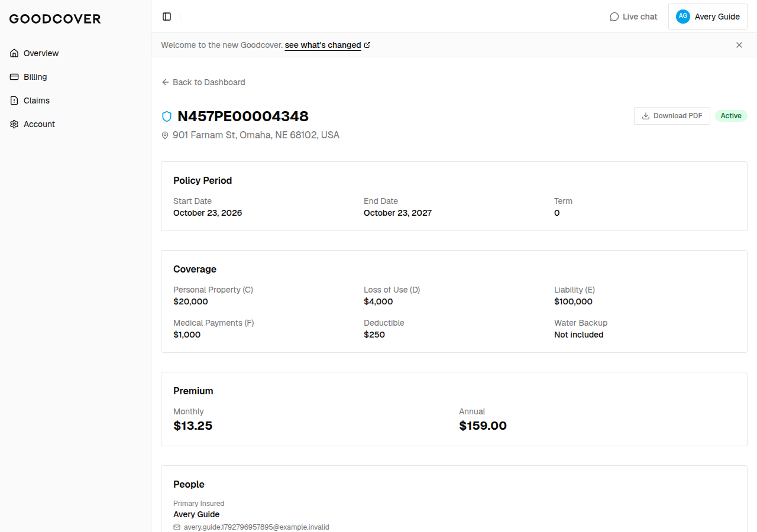The image size is (757, 532).
Task: Click the start date October 23, 2026
Action: pos(208,213)
